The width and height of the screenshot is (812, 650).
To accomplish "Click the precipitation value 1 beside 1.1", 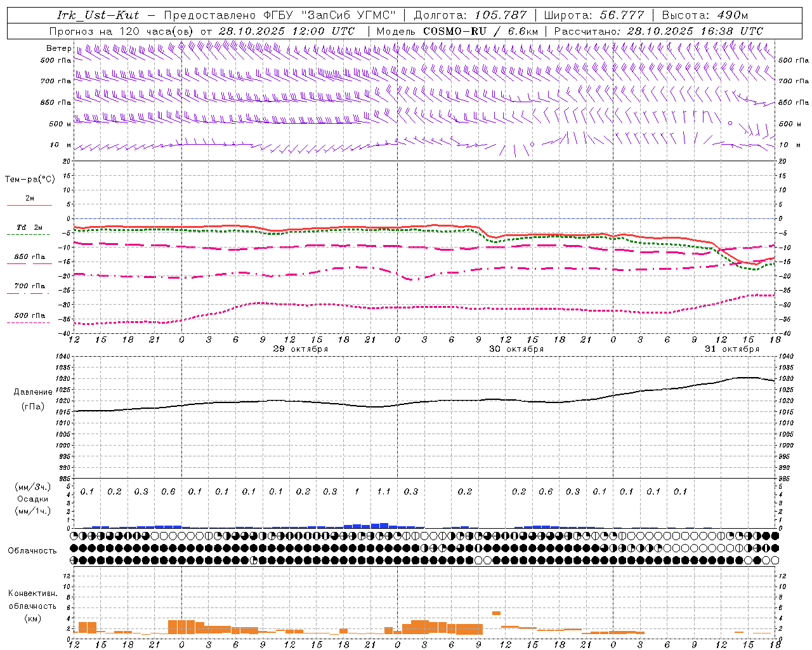I will 357,491.
